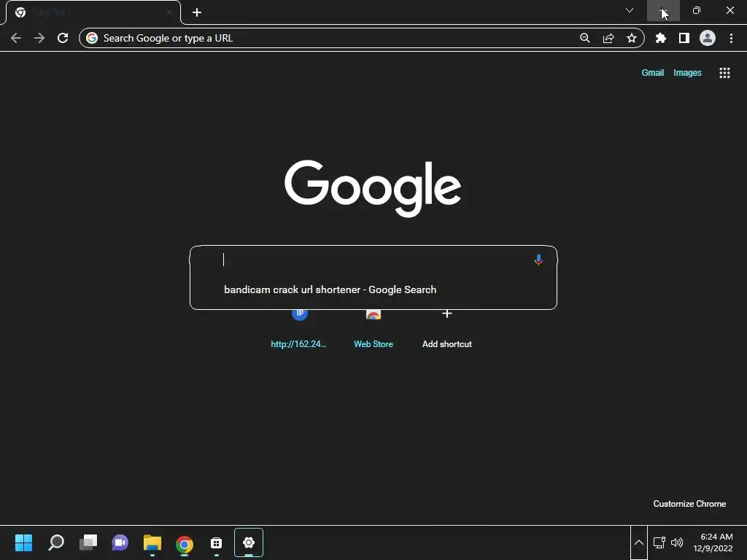The width and height of the screenshot is (747, 560).
Task: Start voice search with the microphone
Action: pyautogui.click(x=538, y=260)
